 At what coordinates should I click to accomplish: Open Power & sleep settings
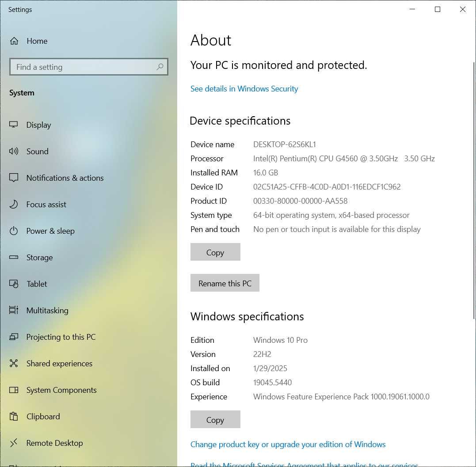click(x=89, y=231)
